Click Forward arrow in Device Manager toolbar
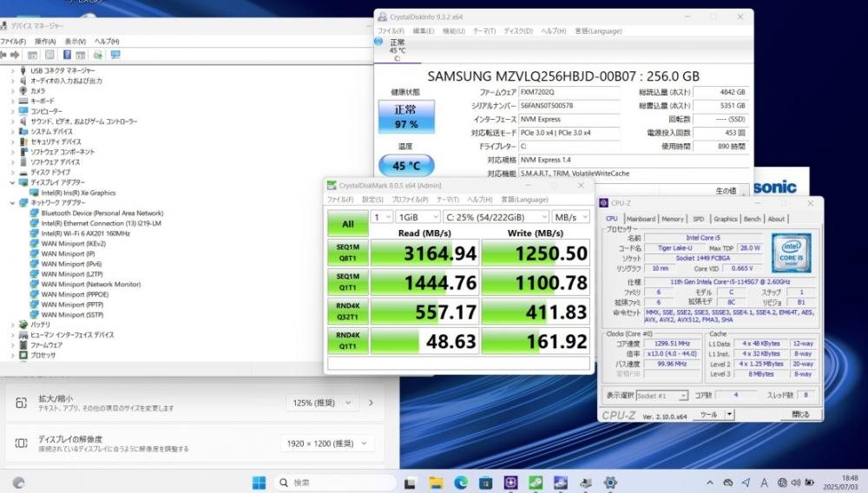 [x=15, y=55]
